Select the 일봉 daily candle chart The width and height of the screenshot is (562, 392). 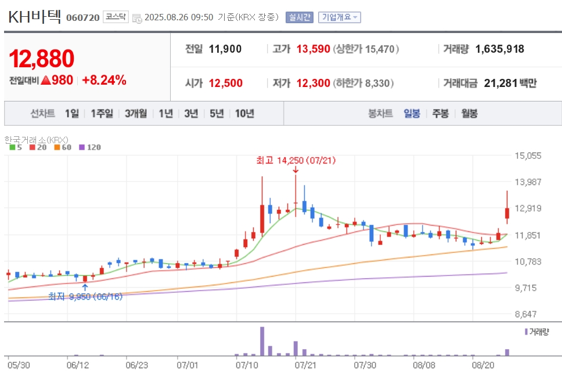[x=412, y=114]
